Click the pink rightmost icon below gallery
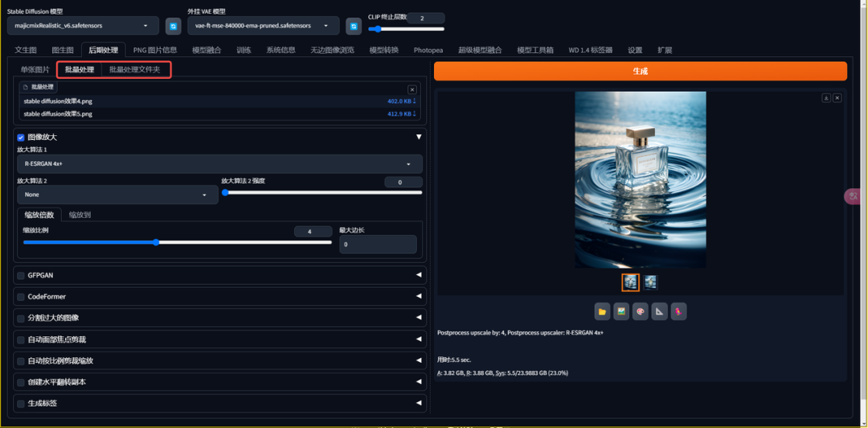The image size is (868, 428). (x=679, y=311)
